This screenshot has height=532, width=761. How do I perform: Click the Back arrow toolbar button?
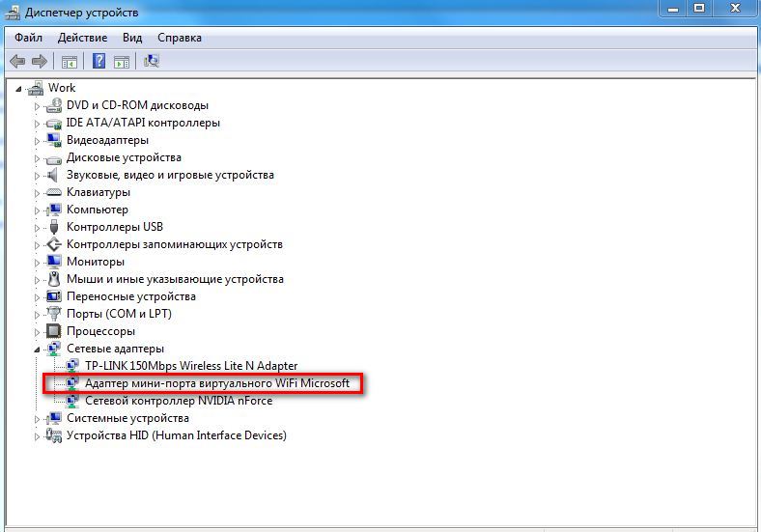click(17, 62)
